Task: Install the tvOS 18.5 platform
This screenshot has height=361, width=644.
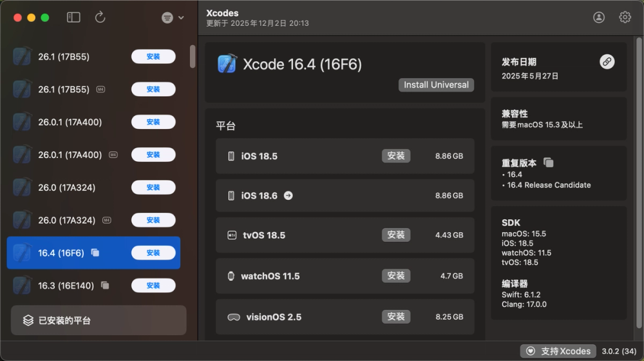Action: pos(396,235)
